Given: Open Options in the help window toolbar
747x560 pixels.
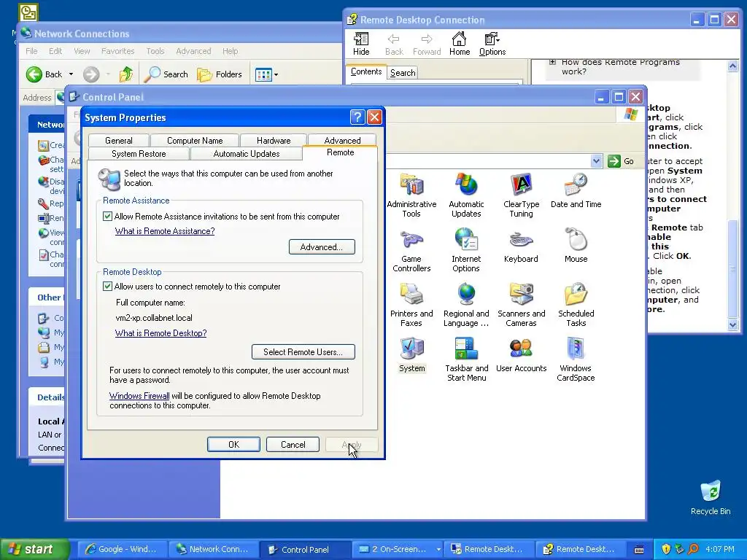Looking at the screenshot, I should pyautogui.click(x=492, y=44).
